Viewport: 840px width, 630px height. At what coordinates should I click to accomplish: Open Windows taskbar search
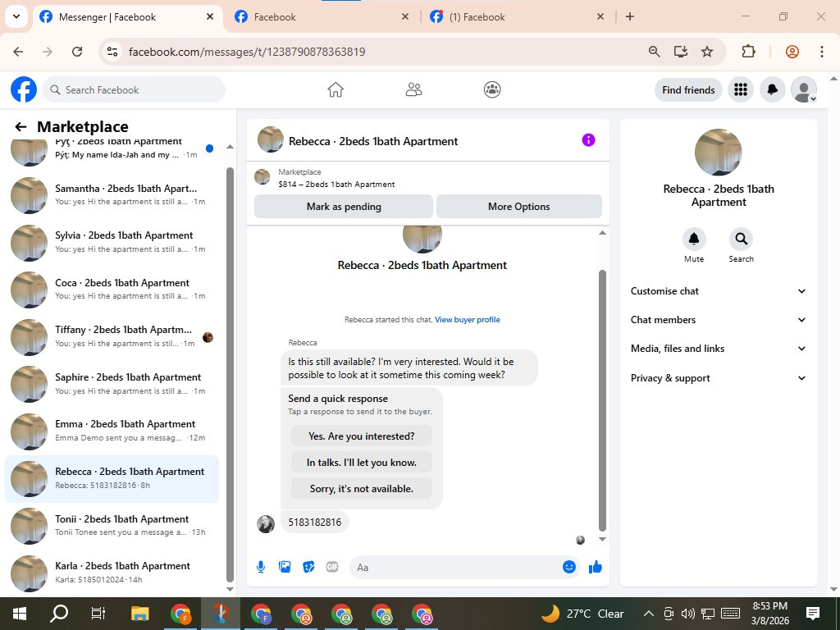pos(59,614)
